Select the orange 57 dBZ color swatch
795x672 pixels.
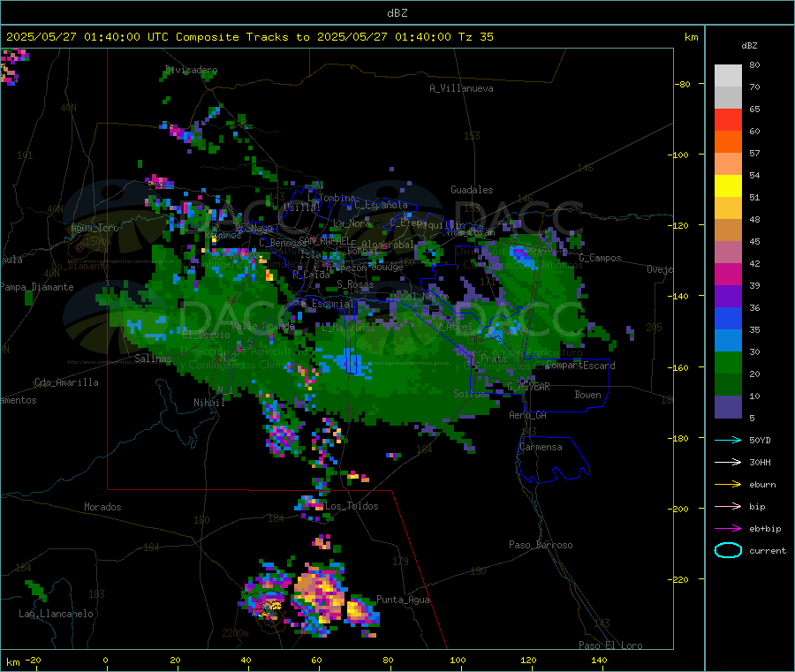(x=728, y=142)
